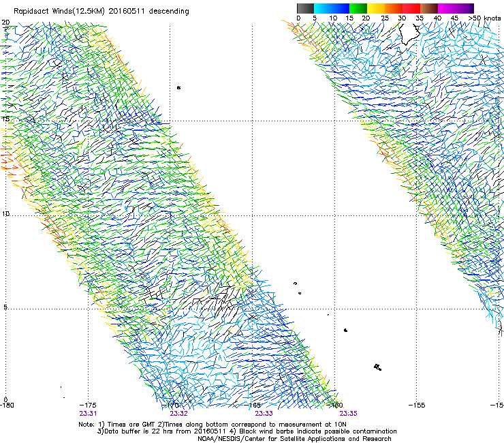Image resolution: width=504 pixels, height=443 pixels.
Task: Click the orange 25-30 knots legend color
Action: coord(394,8)
